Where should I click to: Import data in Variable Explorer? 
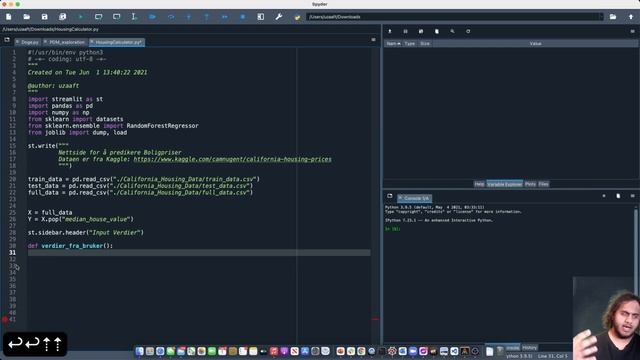[390, 31]
